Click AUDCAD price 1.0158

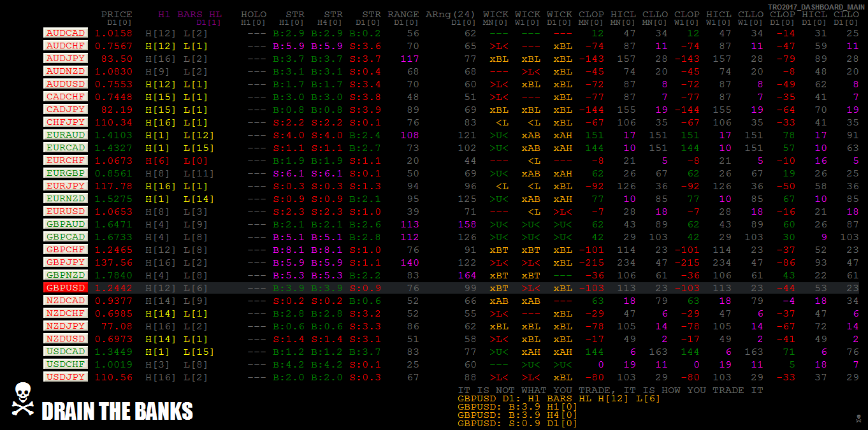click(113, 33)
